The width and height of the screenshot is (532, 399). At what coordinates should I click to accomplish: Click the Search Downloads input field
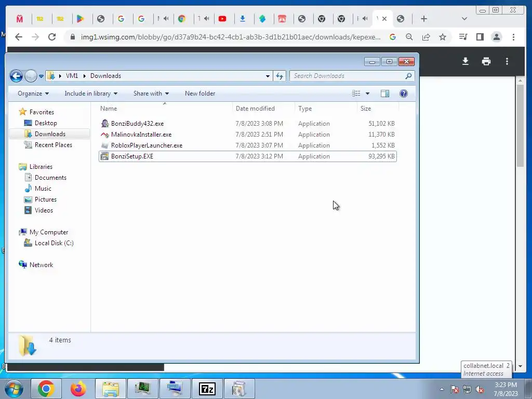348,76
